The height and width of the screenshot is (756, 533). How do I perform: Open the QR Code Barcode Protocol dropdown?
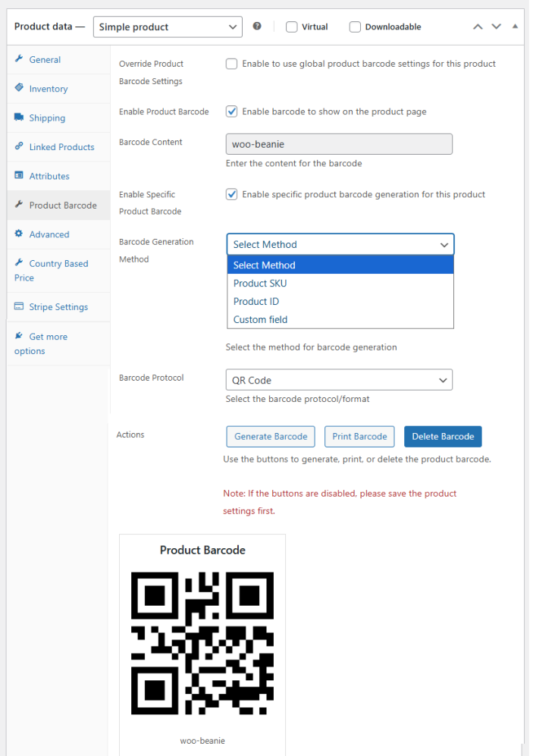tap(339, 380)
